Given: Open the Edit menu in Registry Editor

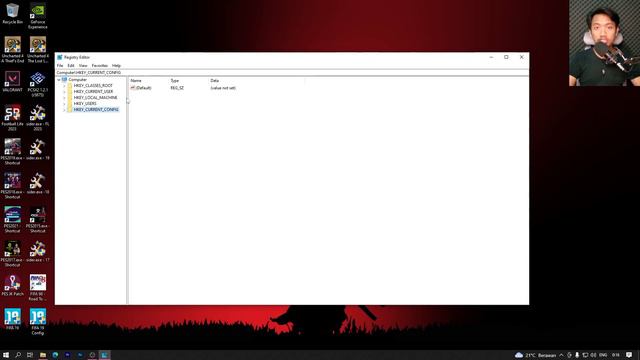Looking at the screenshot, I should (x=71, y=65).
